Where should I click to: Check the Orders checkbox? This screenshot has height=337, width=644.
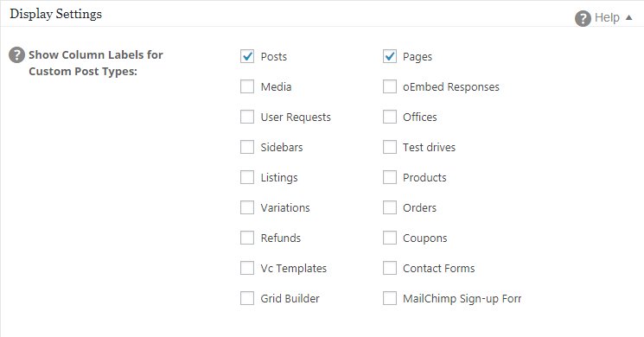coord(390,207)
